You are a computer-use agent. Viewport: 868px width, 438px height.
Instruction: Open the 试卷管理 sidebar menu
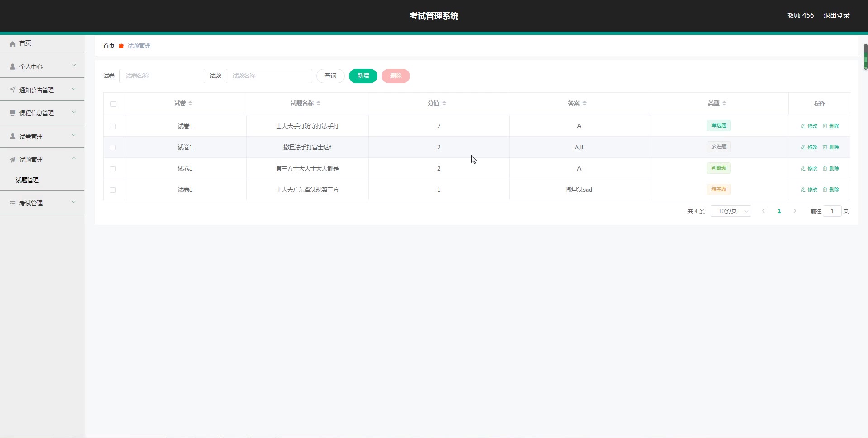pos(42,136)
